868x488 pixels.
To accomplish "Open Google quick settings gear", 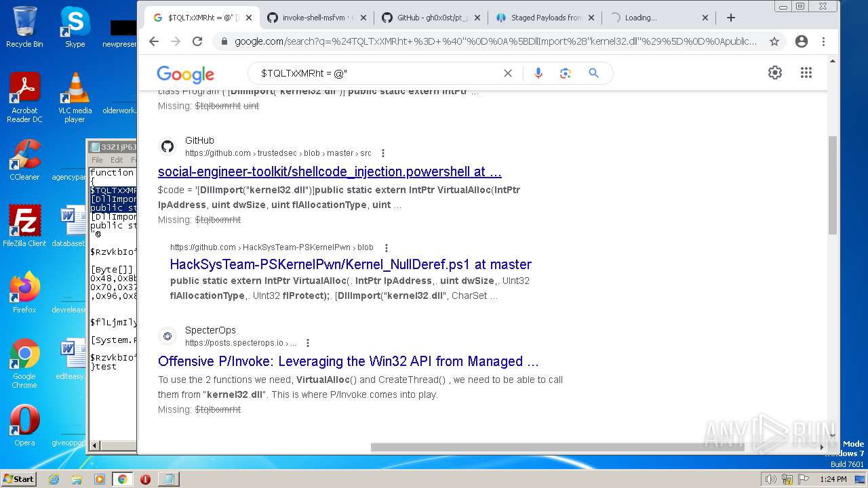I will [x=775, y=73].
